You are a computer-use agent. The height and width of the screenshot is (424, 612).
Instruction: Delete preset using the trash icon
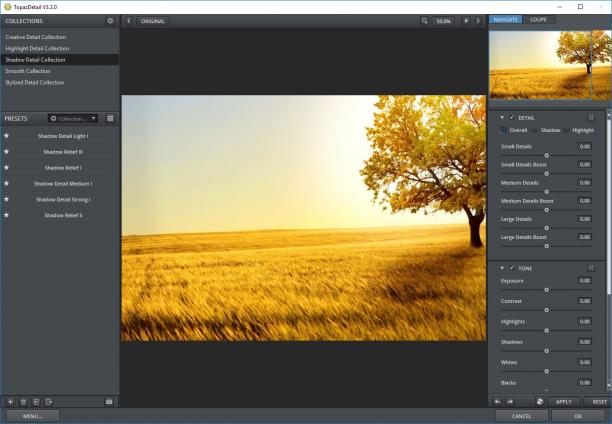(x=23, y=402)
